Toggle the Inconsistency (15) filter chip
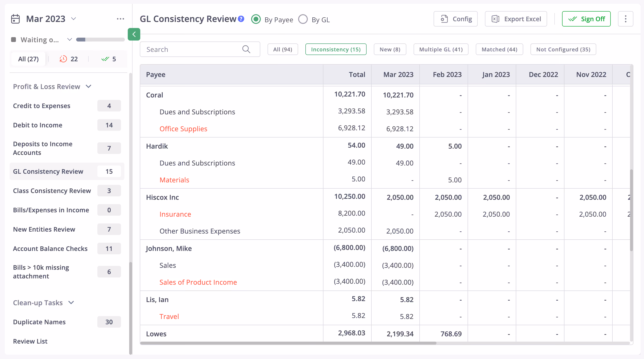The height and width of the screenshot is (359, 644). (x=336, y=49)
